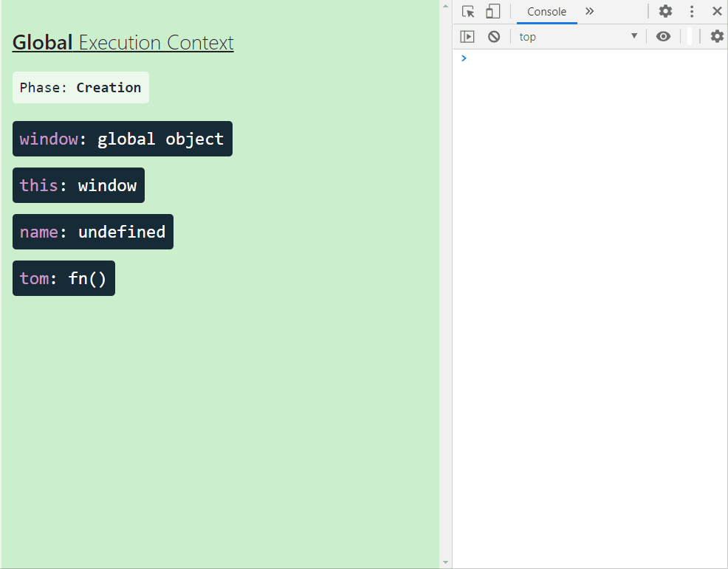Click the tom: fn() code box
728x569 pixels.
click(63, 278)
